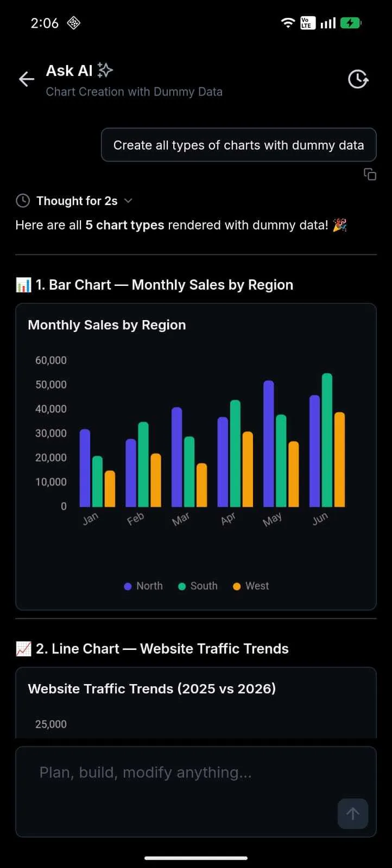Screen dimensions: 392x868
Task: Tap the send arrow button
Action: [353, 814]
